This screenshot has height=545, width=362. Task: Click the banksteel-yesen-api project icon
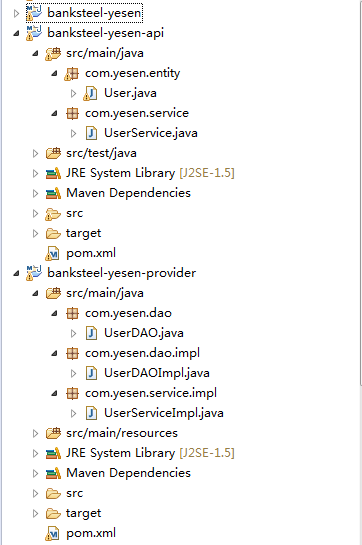34,33
